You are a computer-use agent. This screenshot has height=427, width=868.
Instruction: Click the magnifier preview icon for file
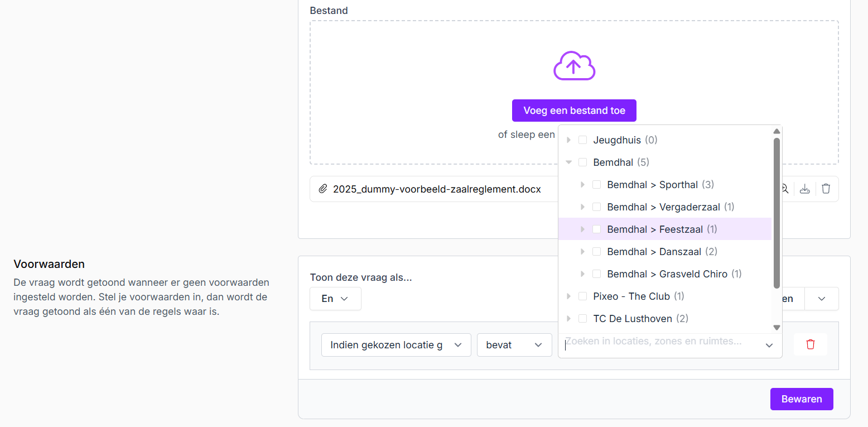[x=785, y=189]
